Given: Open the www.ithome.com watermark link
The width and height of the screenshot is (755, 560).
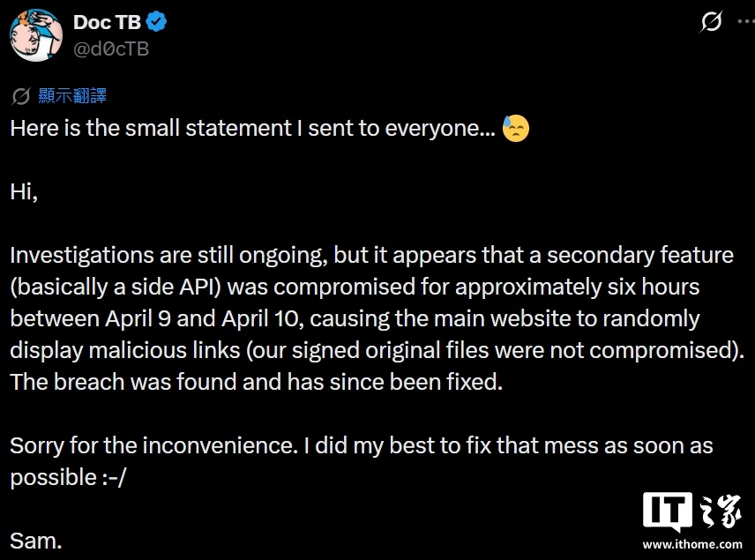Looking at the screenshot, I should coord(692,544).
